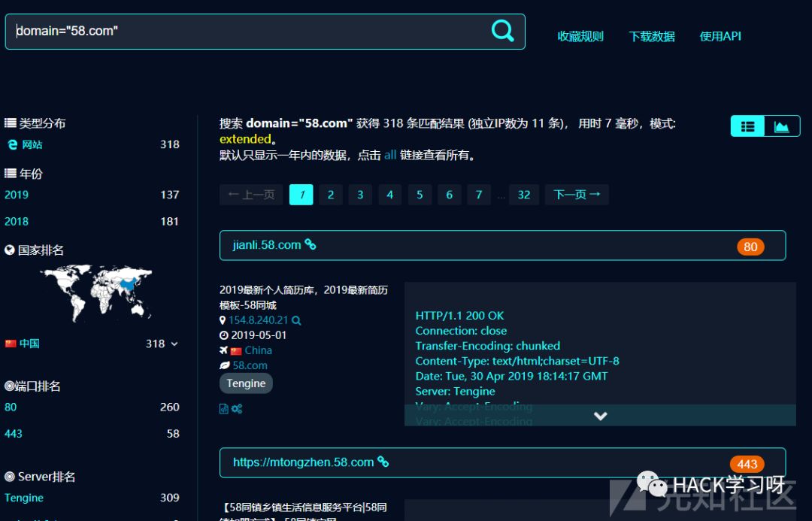Image resolution: width=812 pixels, height=521 pixels.
Task: Switch to chart view toggle
Action: pyautogui.click(x=782, y=126)
